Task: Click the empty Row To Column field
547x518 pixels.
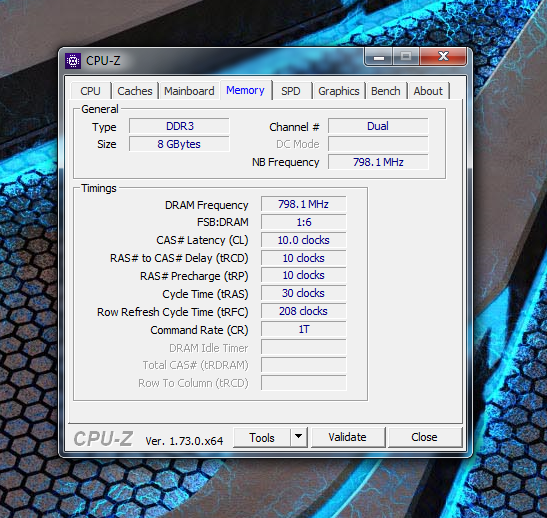Action: [304, 383]
